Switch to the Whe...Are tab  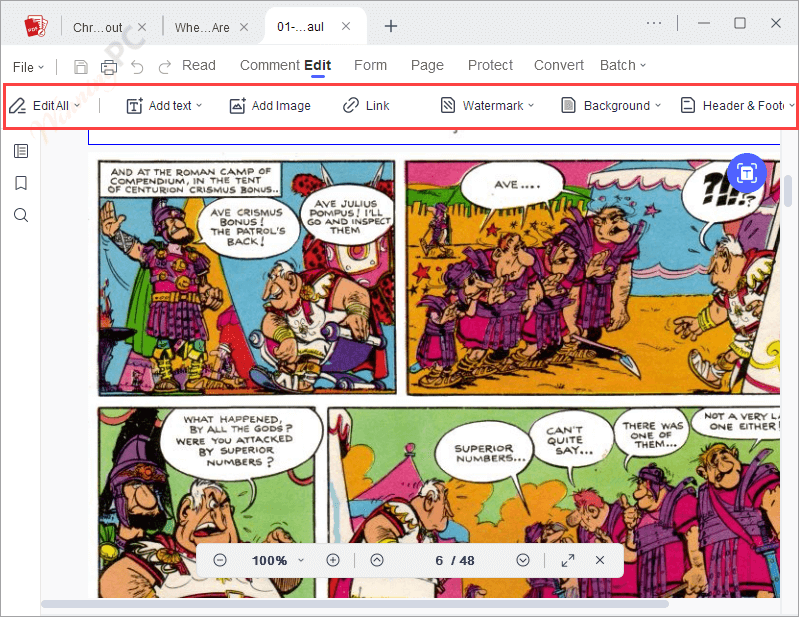[202, 28]
